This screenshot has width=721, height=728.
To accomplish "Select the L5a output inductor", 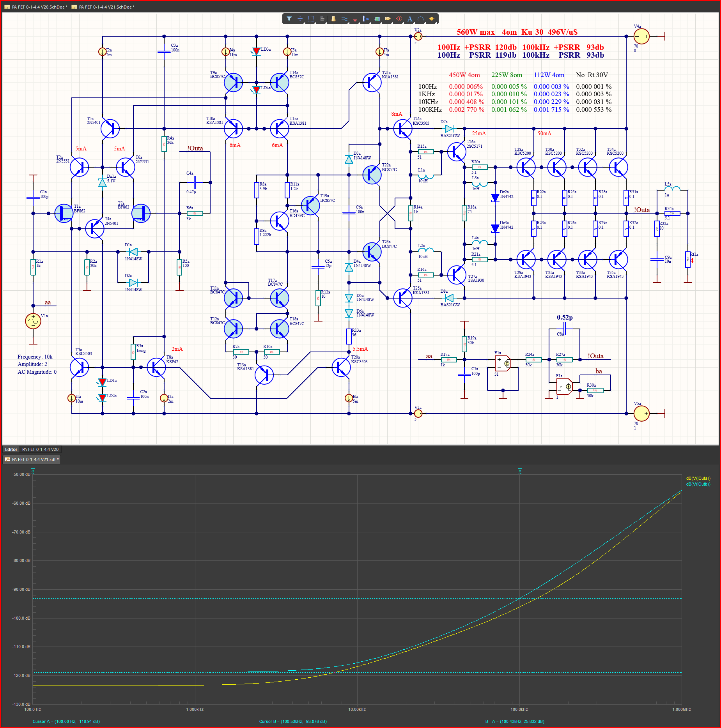I will [672, 189].
